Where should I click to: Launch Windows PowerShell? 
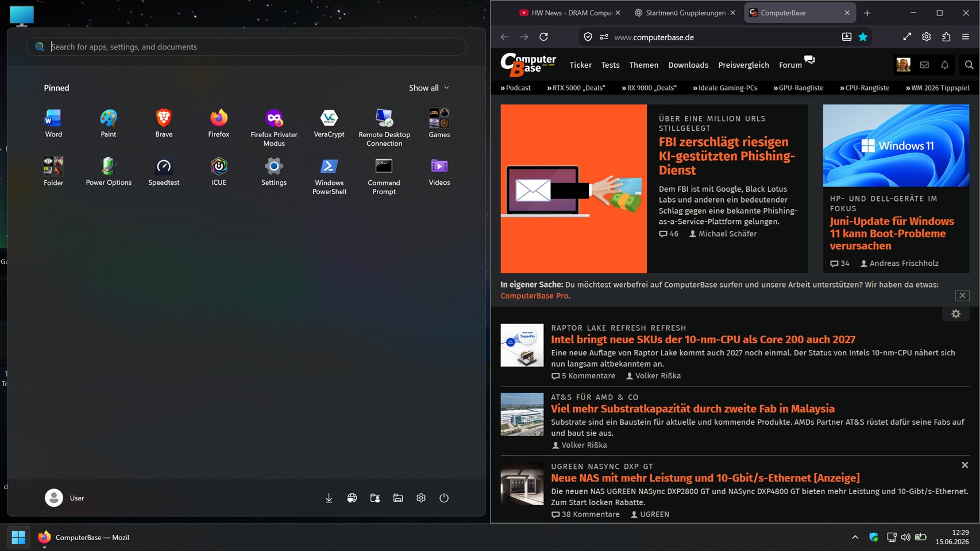(x=329, y=176)
